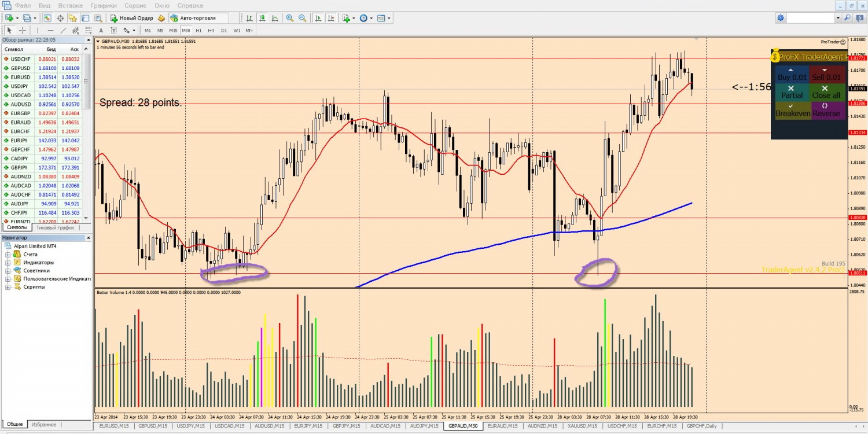The width and height of the screenshot is (868, 434).
Task: Open the chart templates icon
Action: 381,18
